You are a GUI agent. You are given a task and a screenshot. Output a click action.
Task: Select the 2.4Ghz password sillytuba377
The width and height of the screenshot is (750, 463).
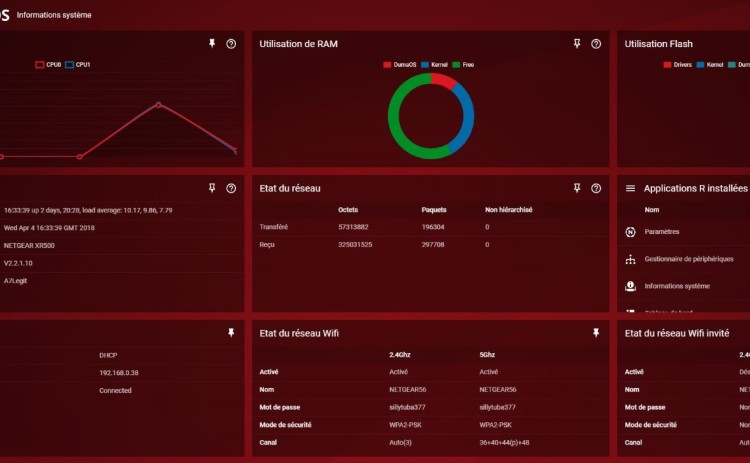(407, 407)
